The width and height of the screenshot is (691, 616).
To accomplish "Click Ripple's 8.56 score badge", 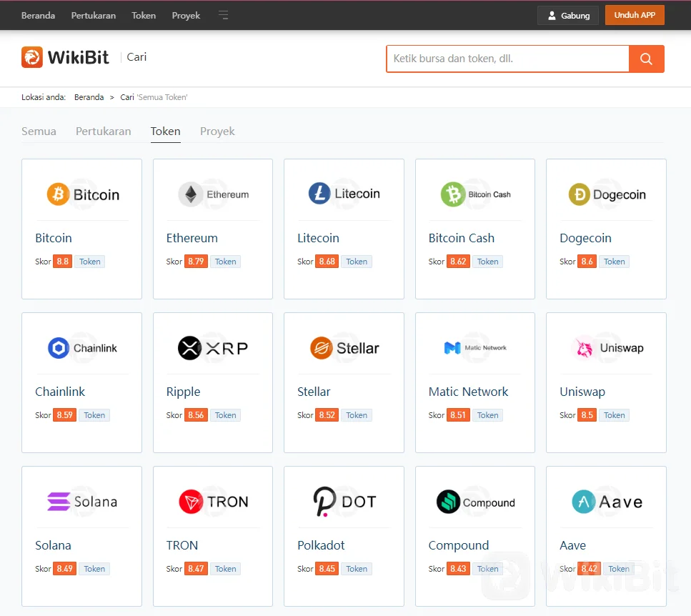I will click(196, 415).
